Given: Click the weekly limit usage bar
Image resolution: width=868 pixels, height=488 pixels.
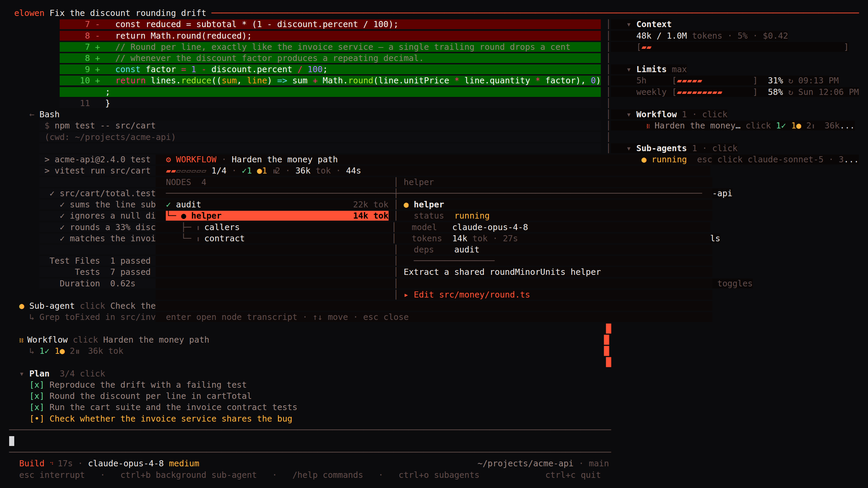Looking at the screenshot, I should tap(715, 92).
